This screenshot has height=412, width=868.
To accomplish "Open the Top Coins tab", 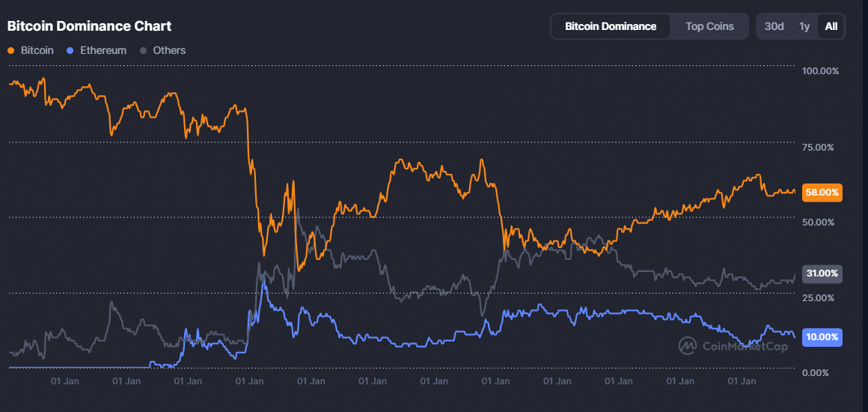I will [x=709, y=26].
